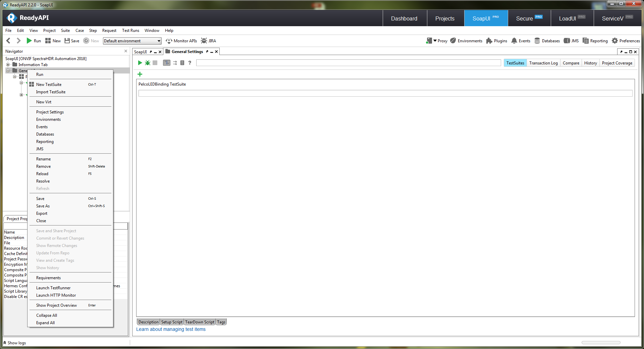
Task: Open the TearDown Script section
Action: (x=200, y=322)
